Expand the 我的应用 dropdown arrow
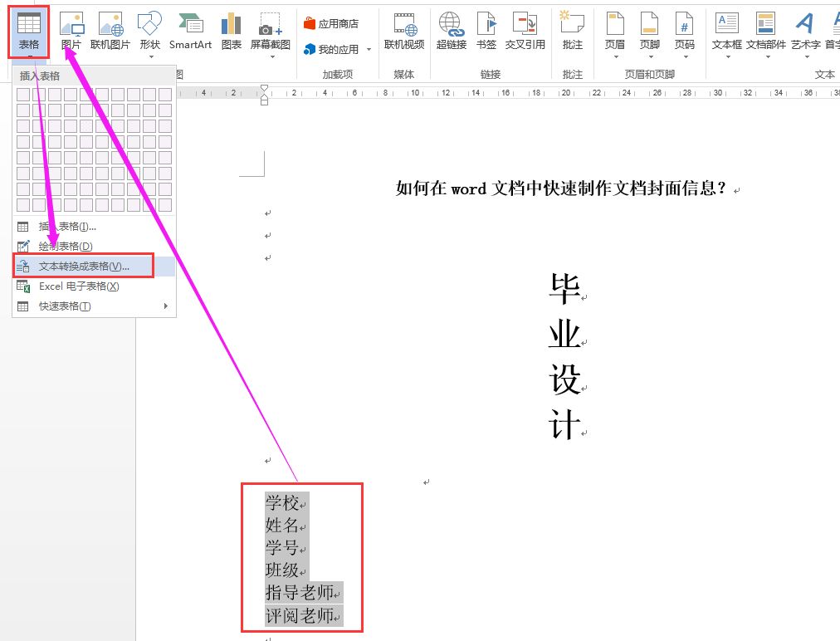This screenshot has height=641, width=840. click(x=369, y=48)
